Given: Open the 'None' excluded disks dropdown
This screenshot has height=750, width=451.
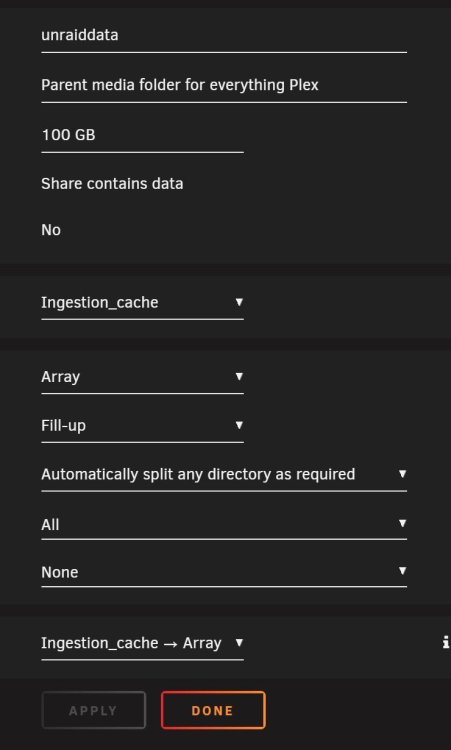Looking at the screenshot, I should [x=224, y=573].
